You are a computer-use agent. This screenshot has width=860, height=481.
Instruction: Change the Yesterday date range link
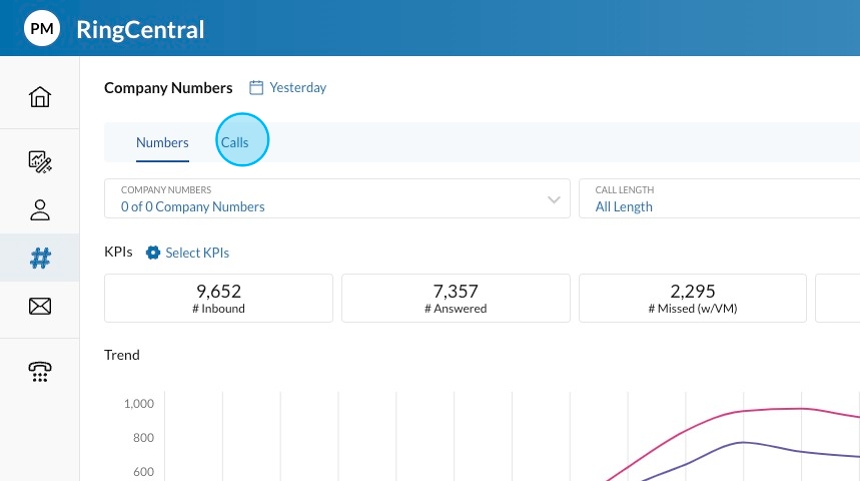click(298, 88)
